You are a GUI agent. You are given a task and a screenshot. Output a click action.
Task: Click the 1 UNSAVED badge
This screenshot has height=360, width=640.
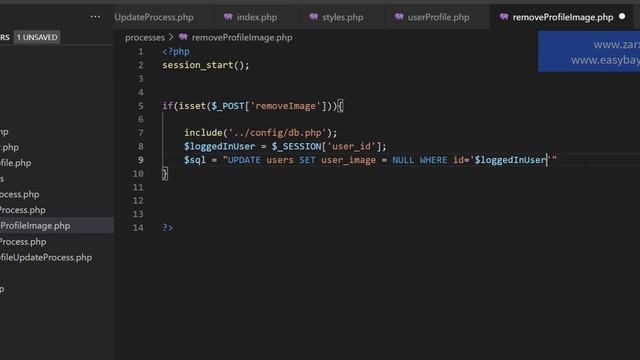click(37, 37)
